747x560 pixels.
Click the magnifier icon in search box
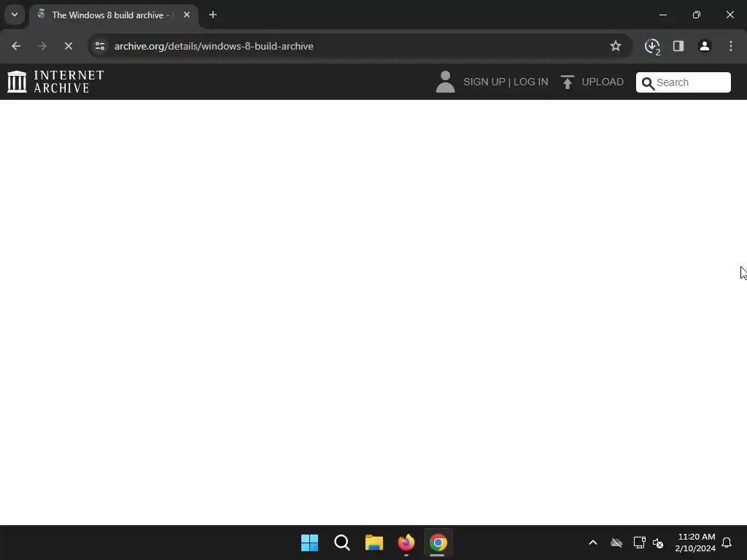(x=648, y=83)
